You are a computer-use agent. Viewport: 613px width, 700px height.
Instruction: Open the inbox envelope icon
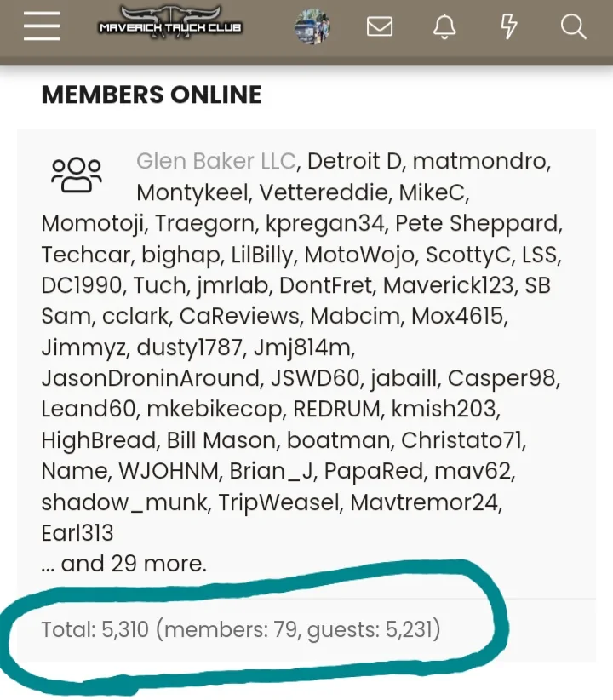(x=380, y=27)
